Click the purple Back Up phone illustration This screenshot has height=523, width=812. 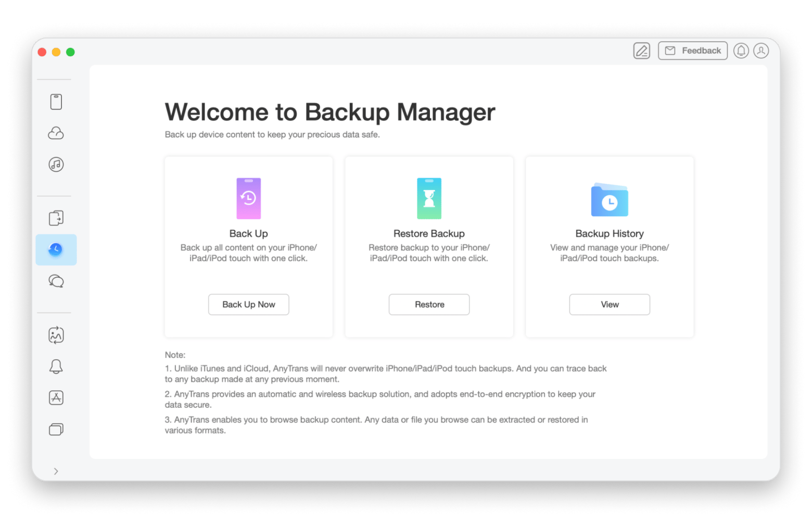tap(249, 198)
